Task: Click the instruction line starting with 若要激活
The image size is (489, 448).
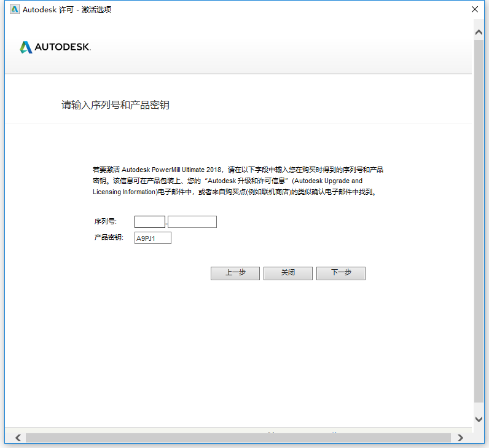Action: pyautogui.click(x=238, y=170)
